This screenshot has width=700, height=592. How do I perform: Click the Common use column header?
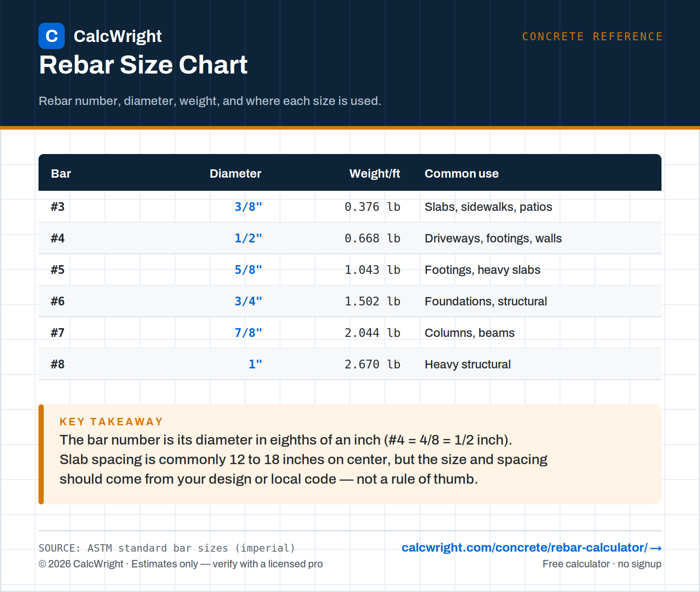click(462, 174)
